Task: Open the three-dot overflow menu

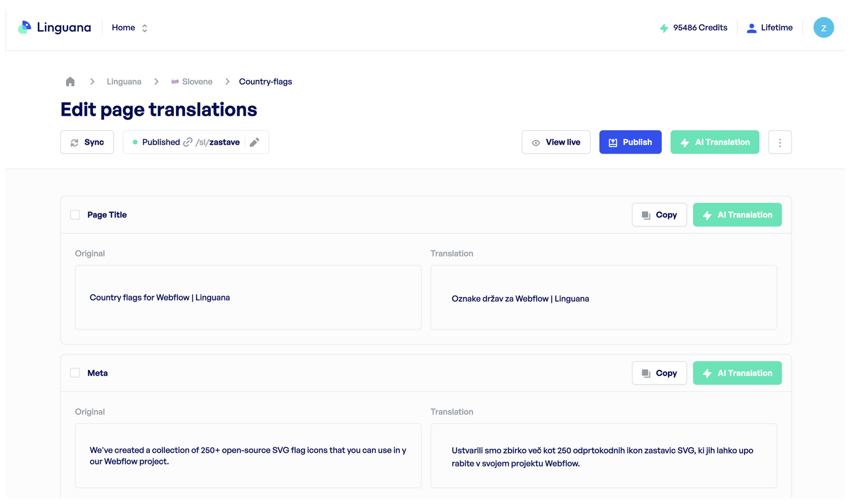Action: tap(780, 142)
